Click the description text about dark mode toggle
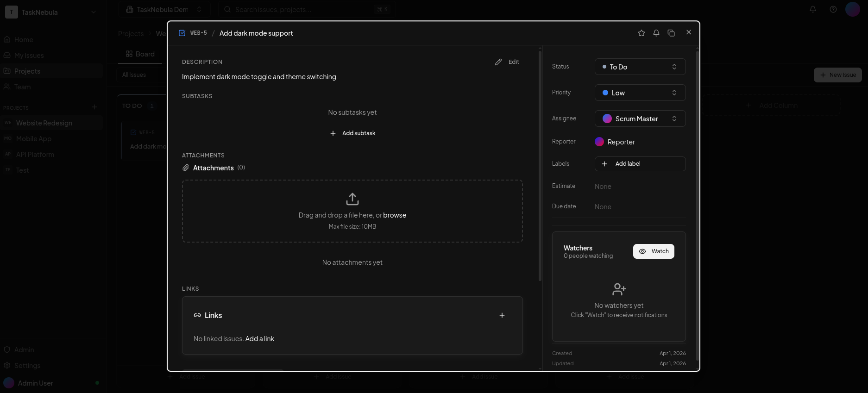This screenshot has width=868, height=393. [259, 77]
